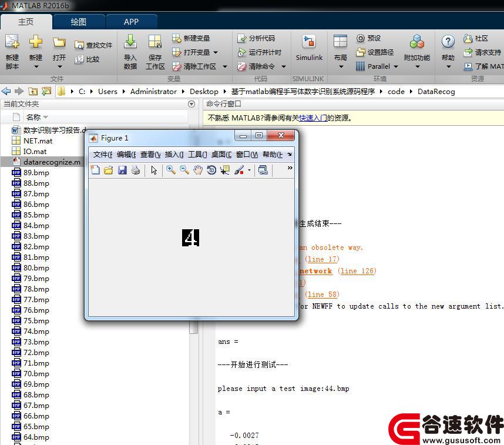The width and height of the screenshot is (504, 445).
Task: Click Desktop in the address path
Action: [x=204, y=92]
